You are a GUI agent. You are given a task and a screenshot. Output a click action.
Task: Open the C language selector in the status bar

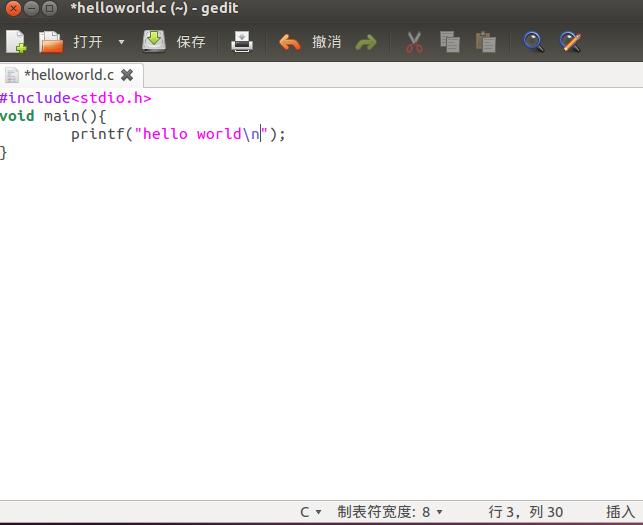[x=310, y=512]
